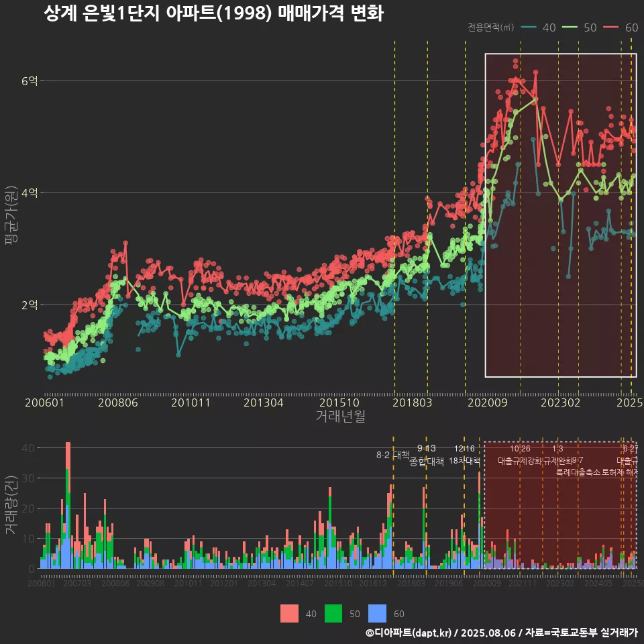The image size is (644, 644).
Task: Click the '자료=국토교통부 실거래가' data source text
Action: (581, 633)
